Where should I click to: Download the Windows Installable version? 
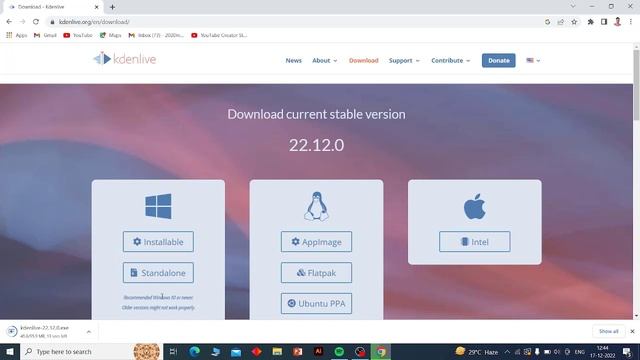tap(158, 242)
